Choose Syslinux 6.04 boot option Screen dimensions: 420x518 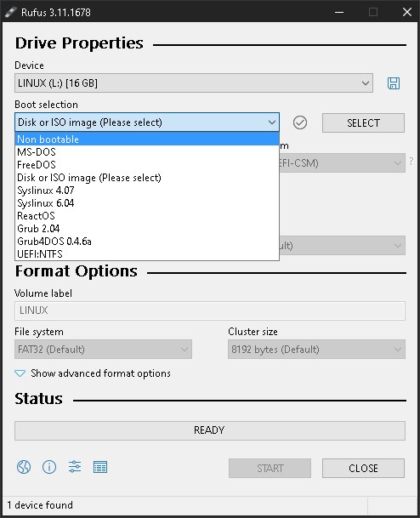[x=147, y=202]
